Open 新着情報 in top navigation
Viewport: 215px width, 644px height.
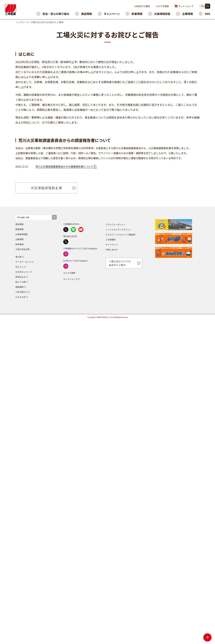pos(137,14)
